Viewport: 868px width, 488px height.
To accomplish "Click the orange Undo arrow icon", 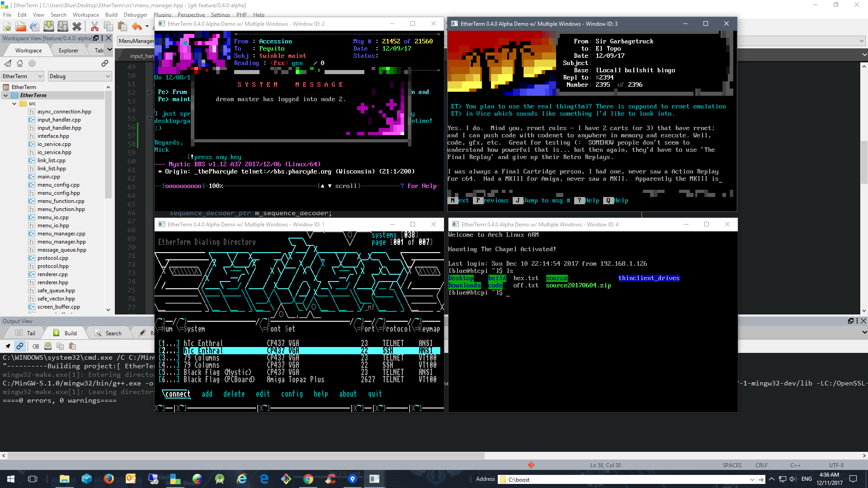I will (137, 27).
